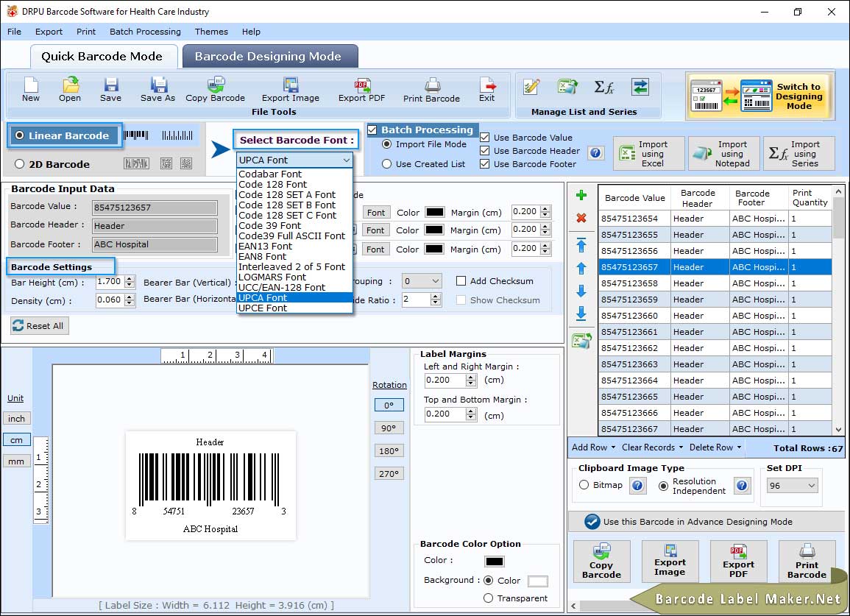This screenshot has width=850, height=616.
Task: Click the Exit icon
Action: pos(486,89)
